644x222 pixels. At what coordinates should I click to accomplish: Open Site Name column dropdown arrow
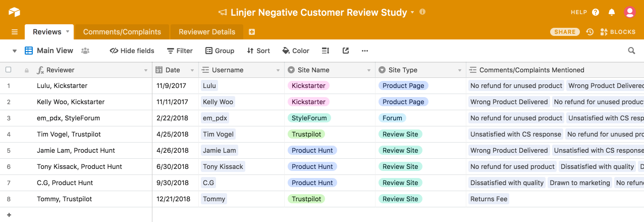click(x=369, y=70)
